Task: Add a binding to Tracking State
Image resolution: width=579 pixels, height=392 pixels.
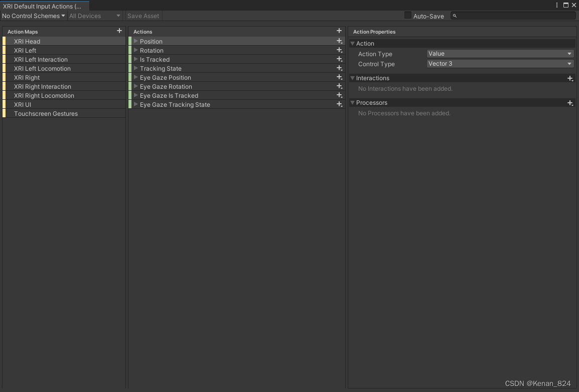Action: click(339, 68)
